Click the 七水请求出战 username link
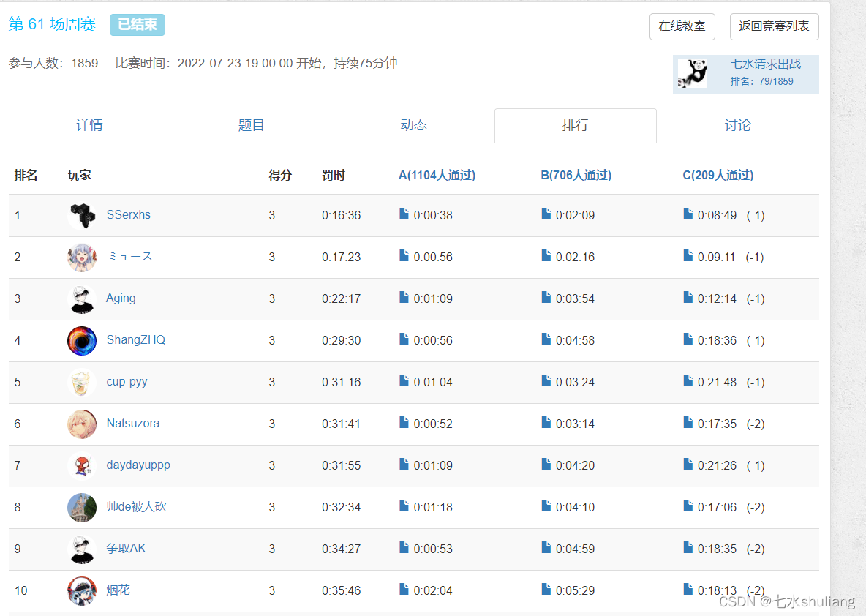The image size is (866, 616). pyautogui.click(x=765, y=64)
